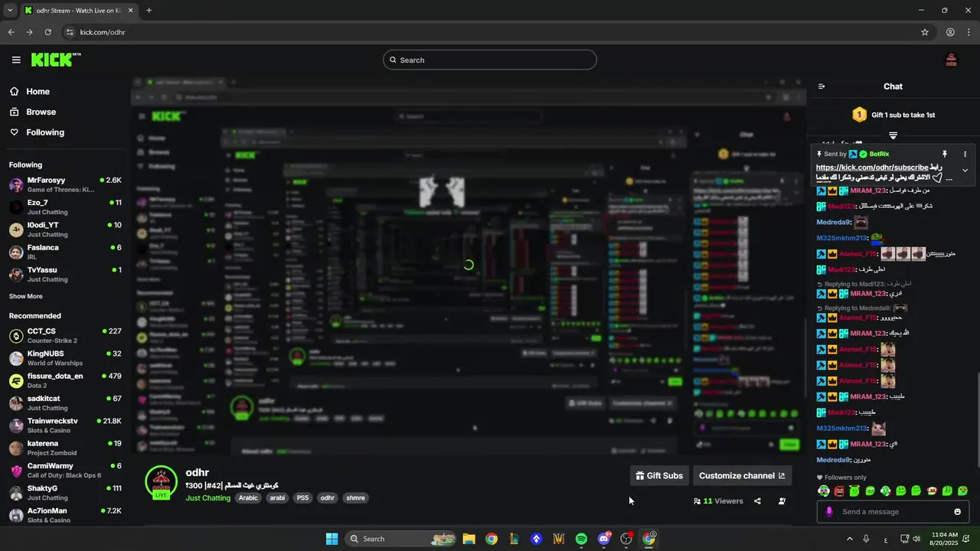Open Ac7ionMan recommended channel
Screen dimensions: 980x551
pos(65,515)
